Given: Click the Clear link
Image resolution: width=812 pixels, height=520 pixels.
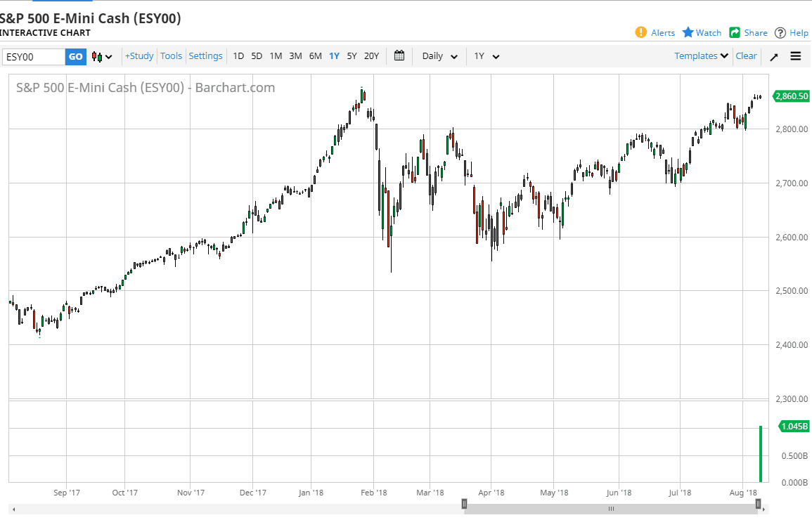Looking at the screenshot, I should (x=746, y=56).
